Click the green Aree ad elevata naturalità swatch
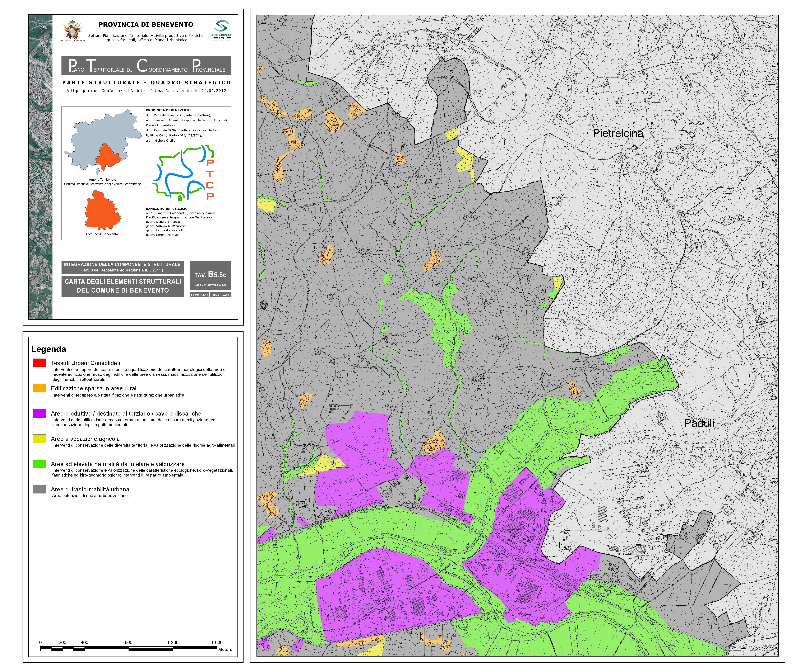Image resolution: width=805 pixels, height=672 pixels. (40, 464)
